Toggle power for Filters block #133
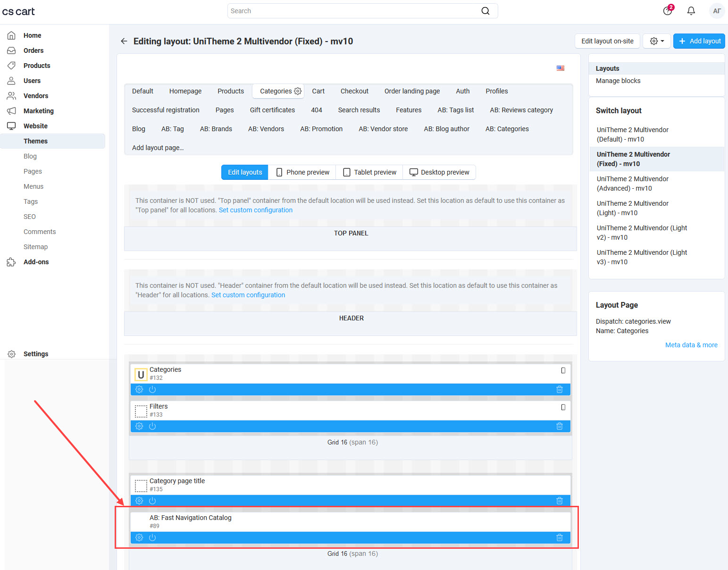This screenshot has width=728, height=570. pyautogui.click(x=152, y=426)
